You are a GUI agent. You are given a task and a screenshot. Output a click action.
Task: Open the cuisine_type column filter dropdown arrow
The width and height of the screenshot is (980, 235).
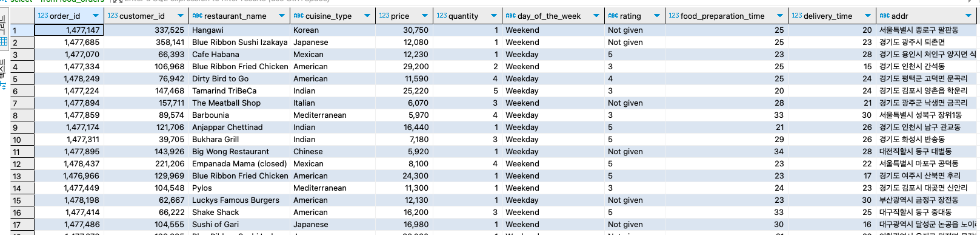pos(367,16)
